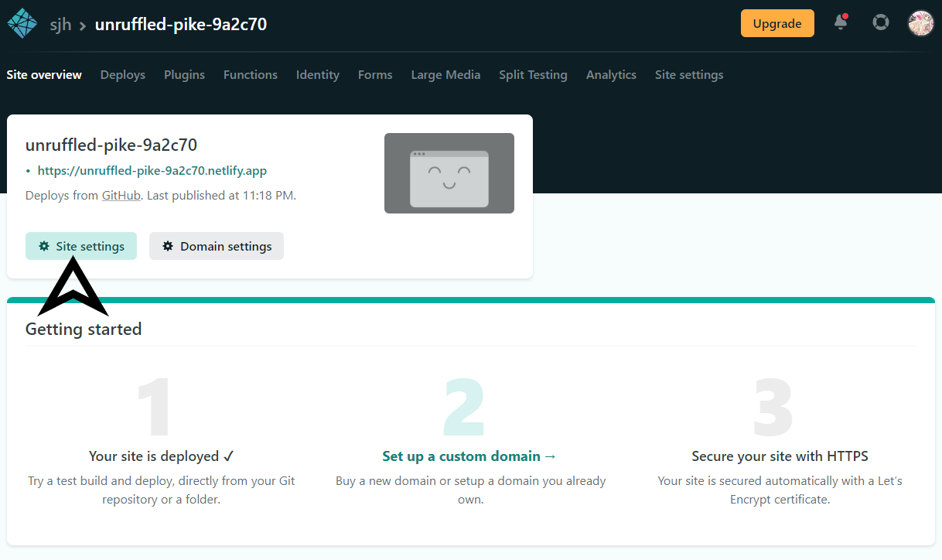Open the site preview thumbnail
The width and height of the screenshot is (942, 560).
(x=449, y=173)
